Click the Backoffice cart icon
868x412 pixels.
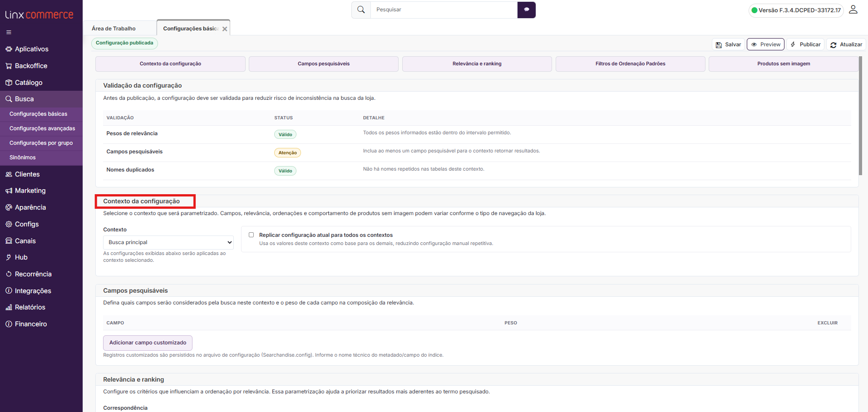tap(9, 66)
